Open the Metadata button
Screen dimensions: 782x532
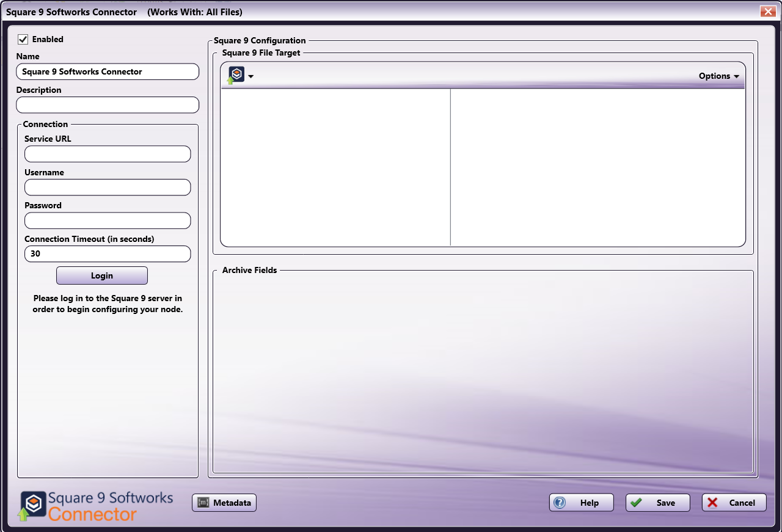224,503
